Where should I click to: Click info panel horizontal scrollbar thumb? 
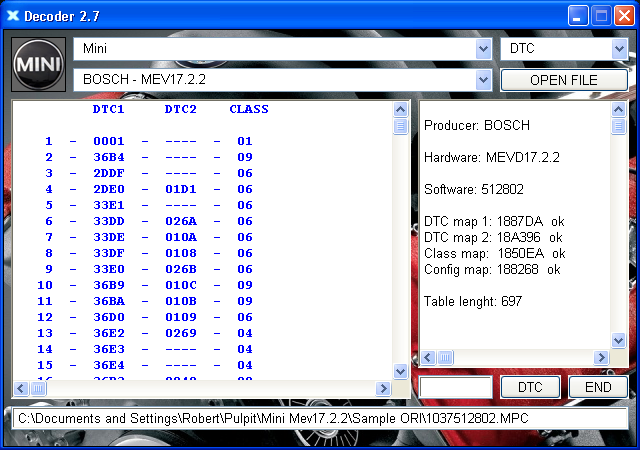445,358
